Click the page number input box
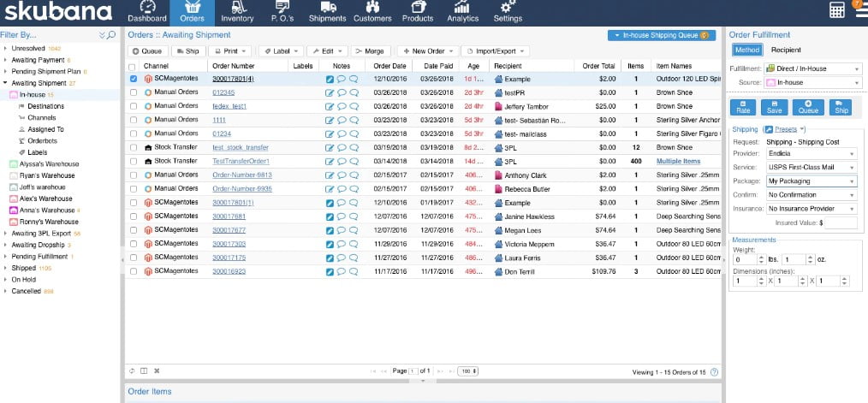The height and width of the screenshot is (403, 868). pos(413,371)
